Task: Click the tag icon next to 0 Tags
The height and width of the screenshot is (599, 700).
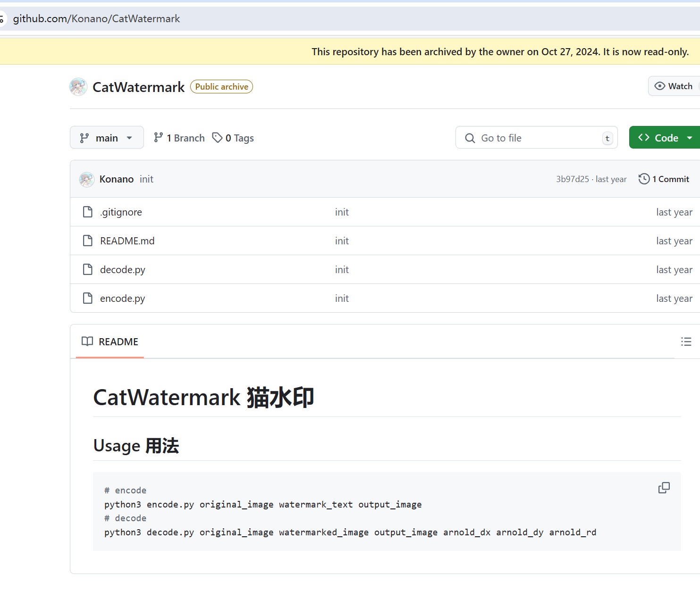Action: click(217, 138)
